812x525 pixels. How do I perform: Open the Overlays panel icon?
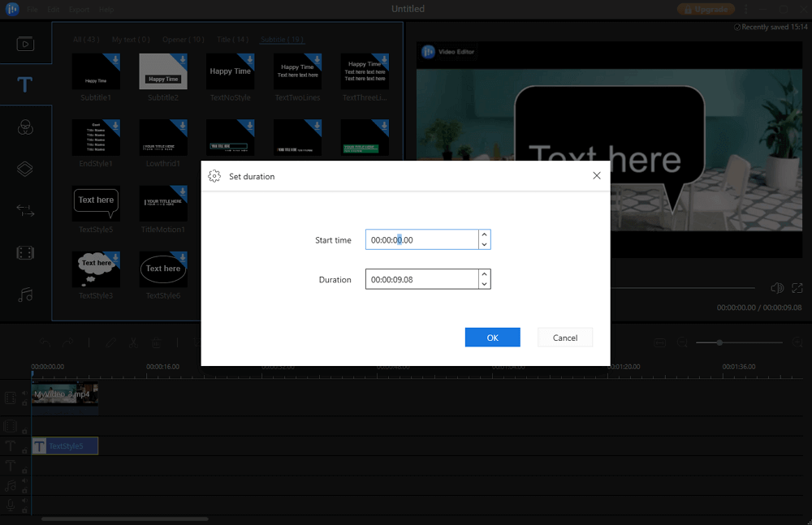point(25,169)
